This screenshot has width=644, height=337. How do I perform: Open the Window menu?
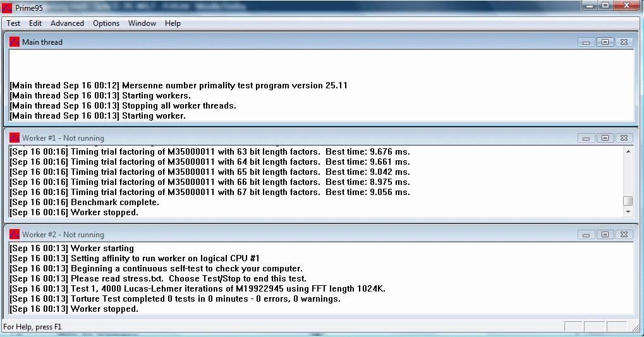tap(142, 23)
